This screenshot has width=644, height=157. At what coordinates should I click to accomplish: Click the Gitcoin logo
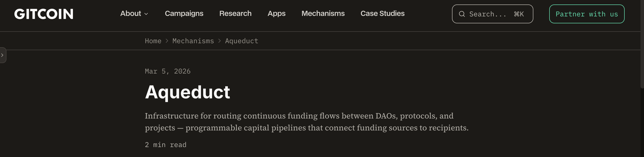[44, 14]
